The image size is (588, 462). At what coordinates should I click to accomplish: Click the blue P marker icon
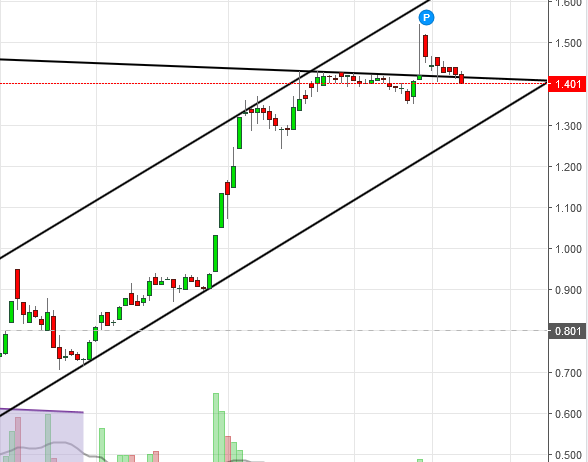coord(426,18)
